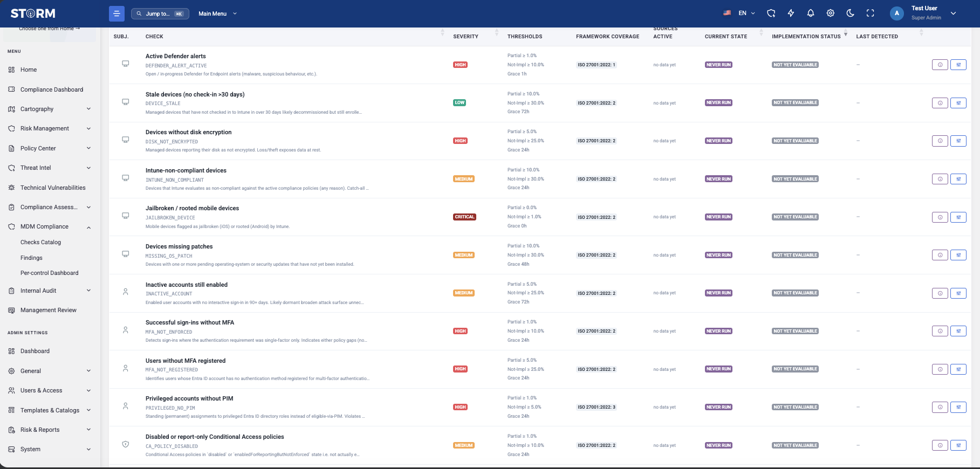Click the user subject icon for Inactive accounts
Image resolution: width=980 pixels, height=469 pixels.
click(126, 292)
